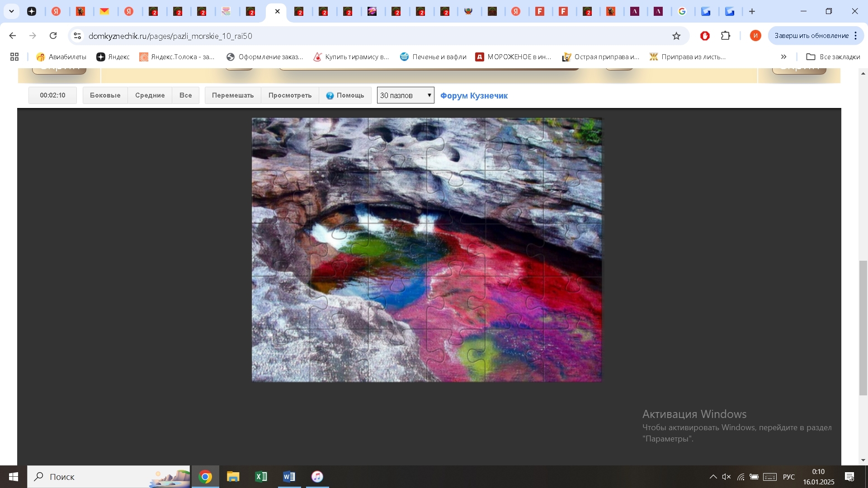Open the МОРОЖЕНОЕ bookmark
This screenshot has width=868, height=488.
pos(514,57)
